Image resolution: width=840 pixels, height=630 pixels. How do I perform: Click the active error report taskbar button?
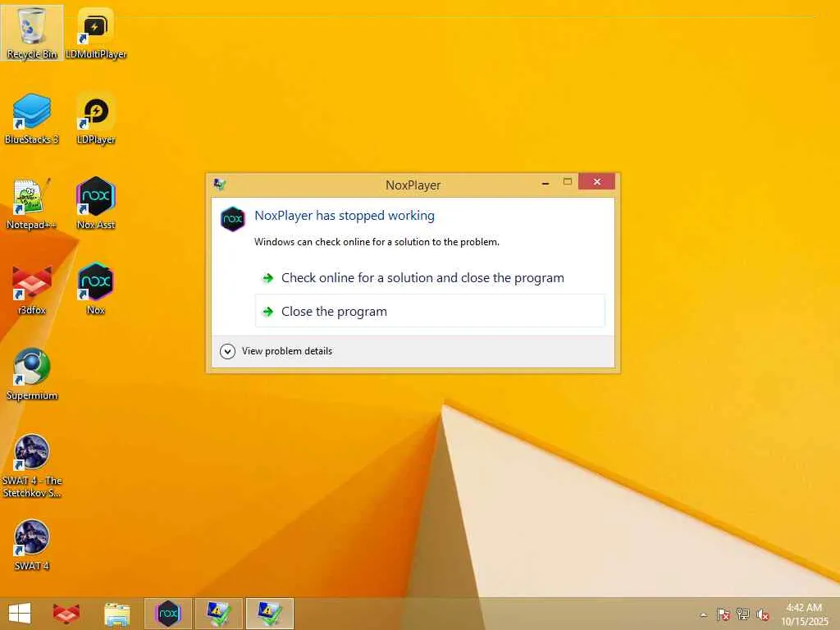coord(269,614)
